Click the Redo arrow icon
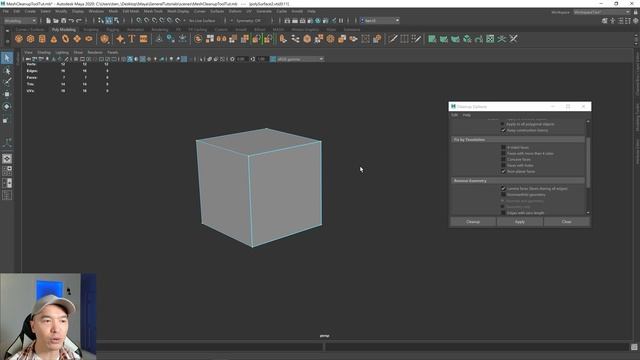The height and width of the screenshot is (360, 640). click(x=79, y=20)
